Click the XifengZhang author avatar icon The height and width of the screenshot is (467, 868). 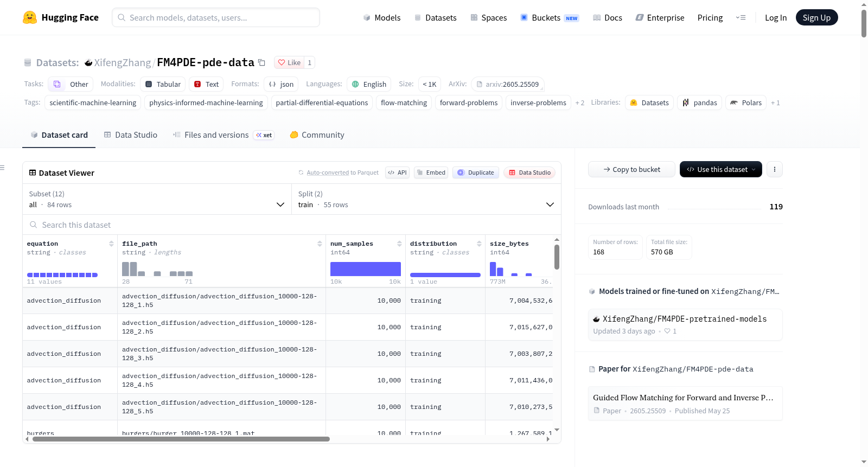pos(88,63)
